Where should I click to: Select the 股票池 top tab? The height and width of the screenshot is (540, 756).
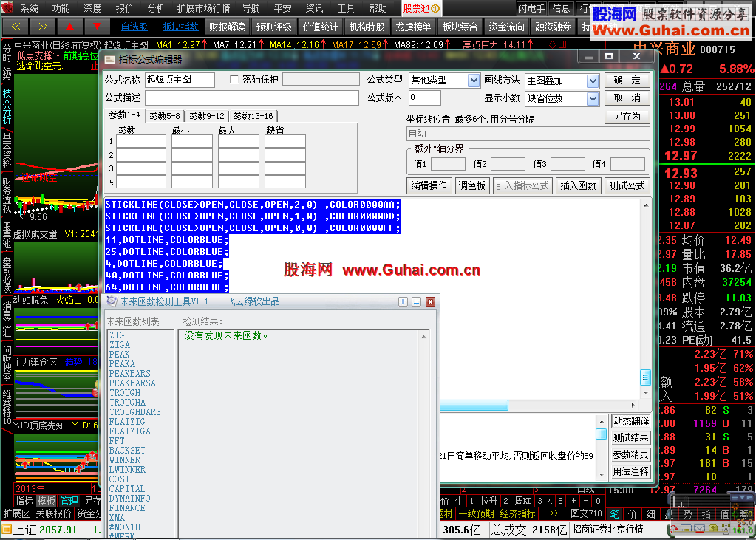(421, 8)
